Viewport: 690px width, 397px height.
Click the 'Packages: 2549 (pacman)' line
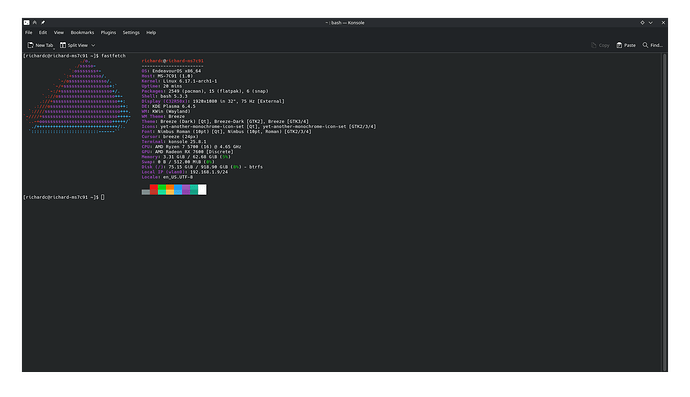tap(205, 91)
